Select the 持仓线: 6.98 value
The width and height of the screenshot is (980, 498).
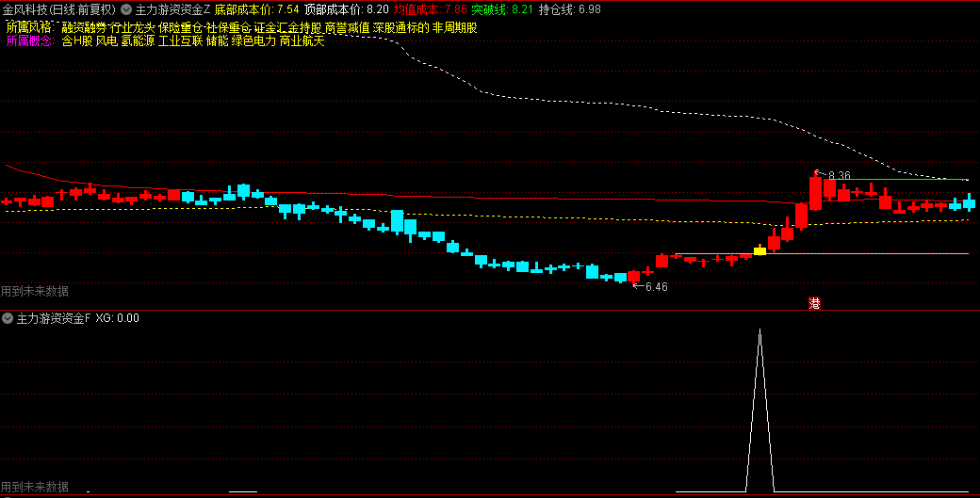pos(569,9)
